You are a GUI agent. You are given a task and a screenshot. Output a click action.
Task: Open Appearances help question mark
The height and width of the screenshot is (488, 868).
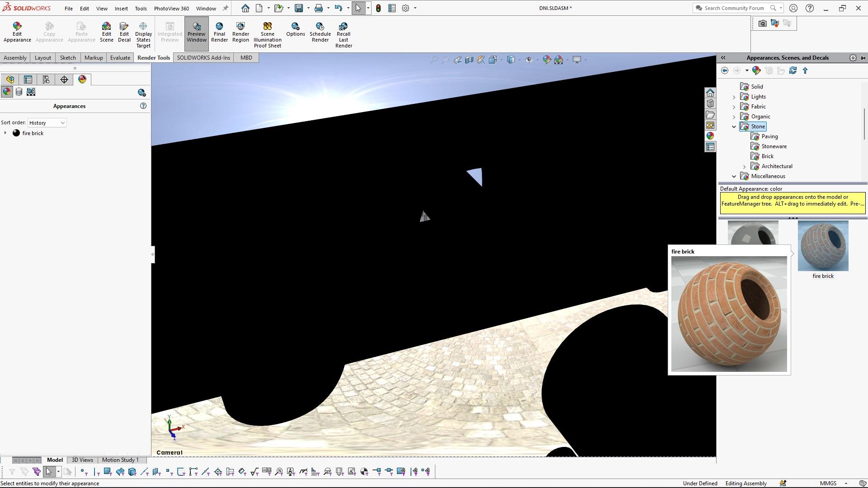[x=143, y=106]
